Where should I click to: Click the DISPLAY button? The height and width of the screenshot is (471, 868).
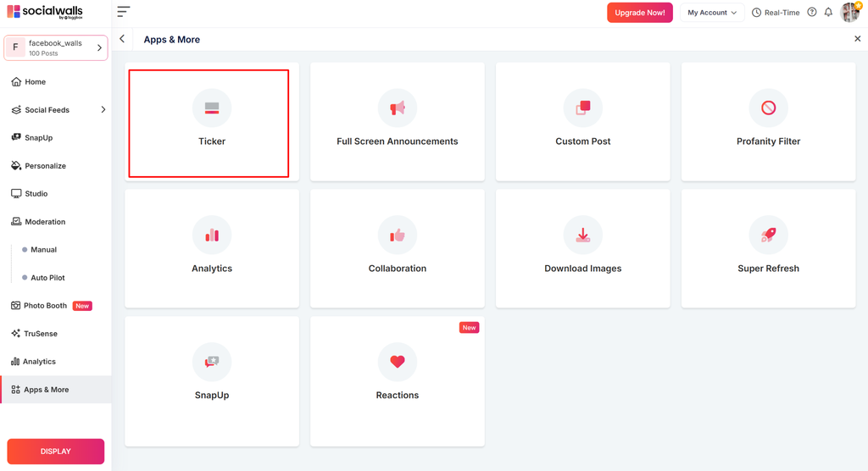click(x=55, y=451)
